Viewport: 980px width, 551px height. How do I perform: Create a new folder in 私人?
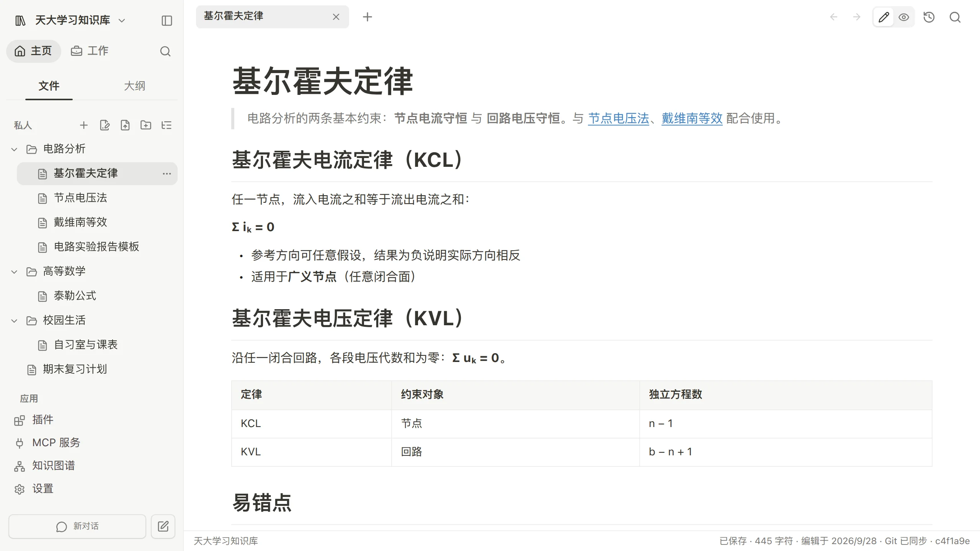[x=146, y=125]
